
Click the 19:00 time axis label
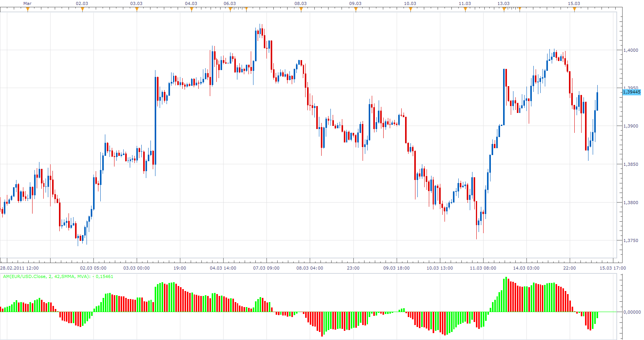pyautogui.click(x=180, y=268)
